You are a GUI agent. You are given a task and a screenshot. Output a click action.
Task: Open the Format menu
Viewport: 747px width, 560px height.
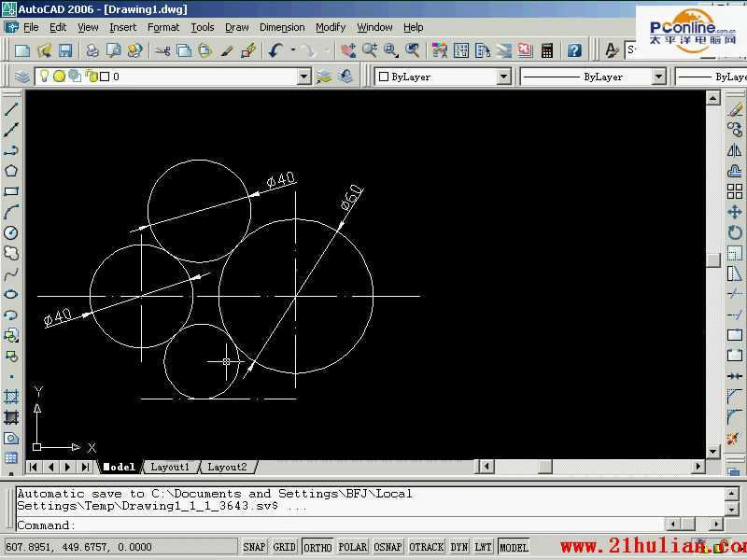163,27
